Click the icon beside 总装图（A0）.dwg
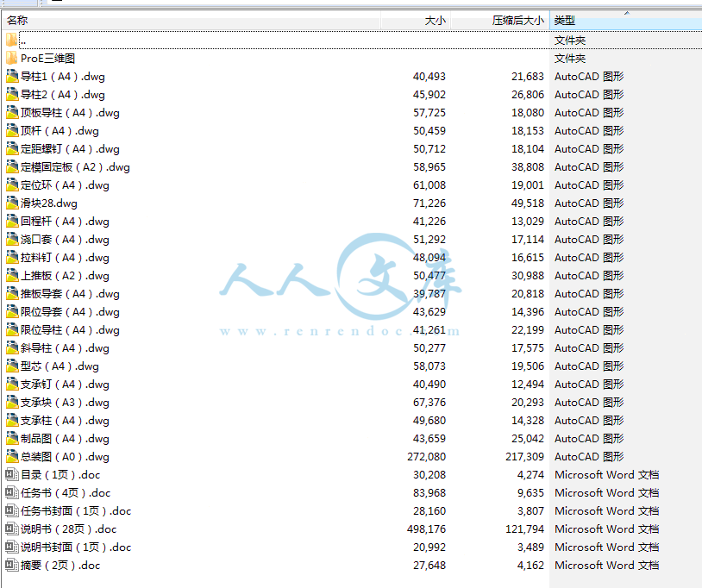 [x=12, y=457]
